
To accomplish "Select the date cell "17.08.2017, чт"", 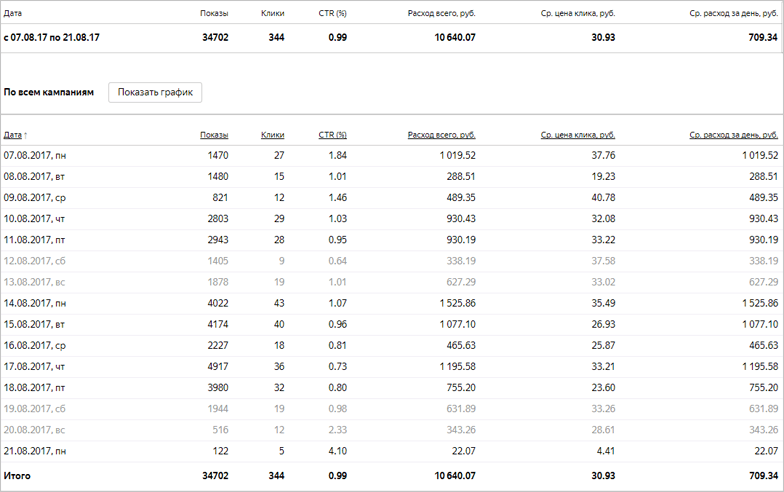I will tap(35, 365).
